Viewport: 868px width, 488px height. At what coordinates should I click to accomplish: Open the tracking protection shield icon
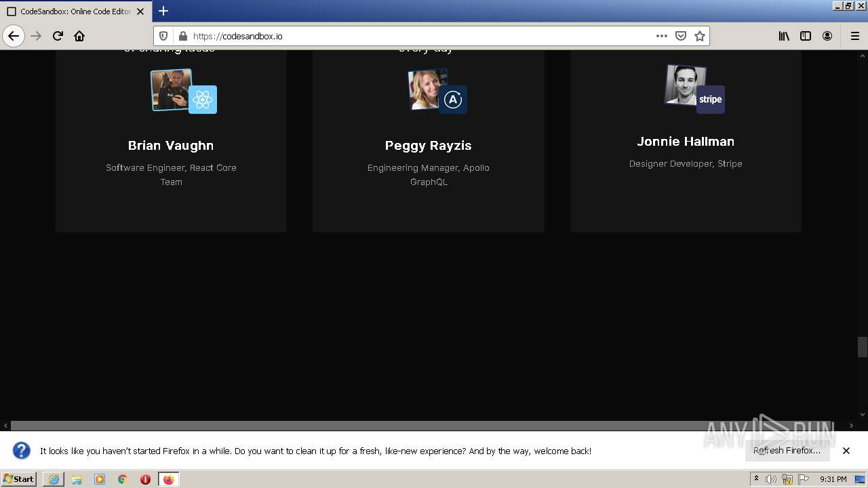(163, 36)
